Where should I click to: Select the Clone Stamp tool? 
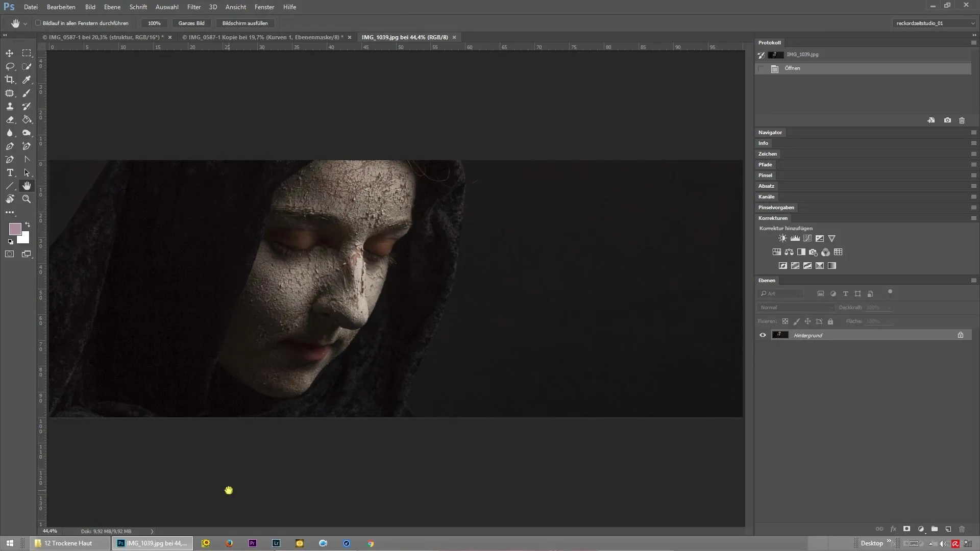pyautogui.click(x=10, y=106)
